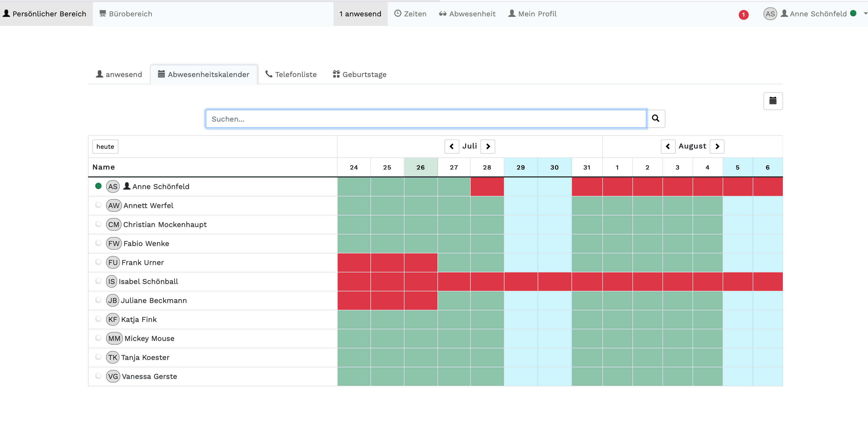Click Anne Schönfeld's name in the header
Image resolution: width=868 pixels, height=424 pixels.
click(818, 14)
